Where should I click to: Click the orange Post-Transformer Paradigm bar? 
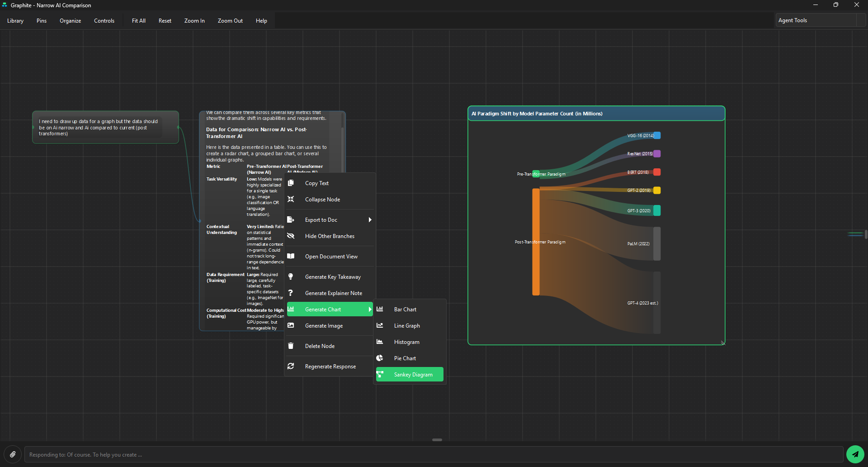click(536, 242)
